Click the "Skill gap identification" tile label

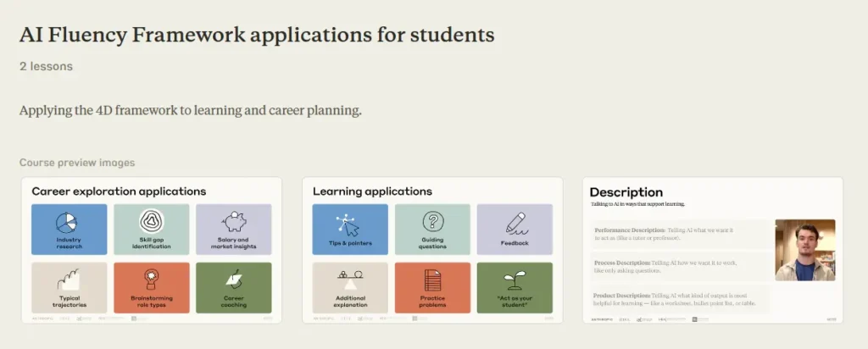click(151, 243)
